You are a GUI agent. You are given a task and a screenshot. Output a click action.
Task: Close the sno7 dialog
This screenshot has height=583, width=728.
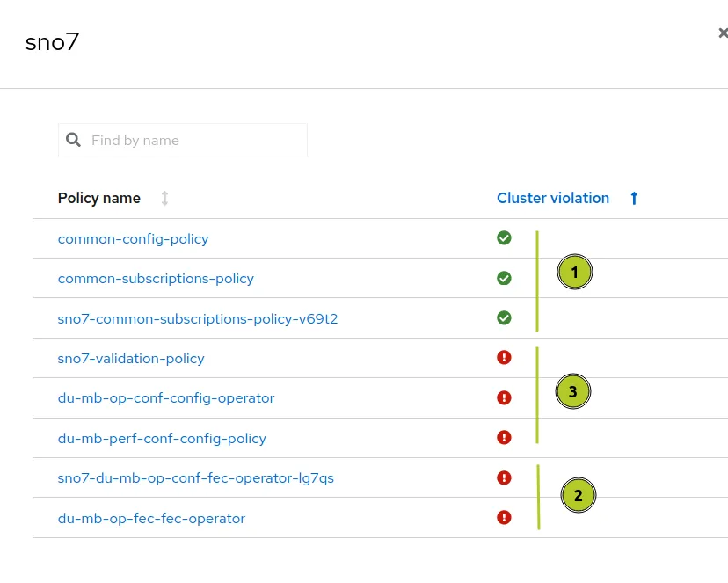[723, 33]
